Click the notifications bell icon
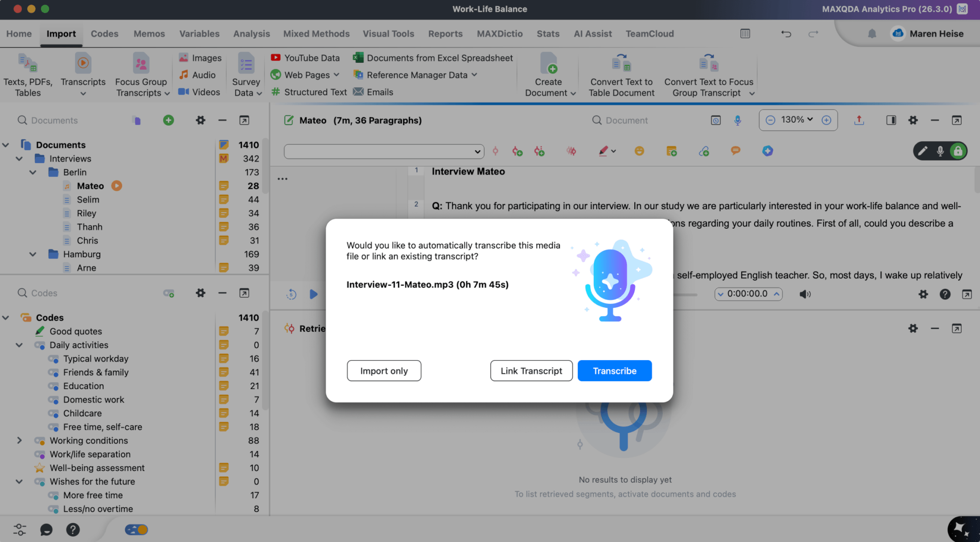Image resolution: width=980 pixels, height=542 pixels. (x=872, y=33)
